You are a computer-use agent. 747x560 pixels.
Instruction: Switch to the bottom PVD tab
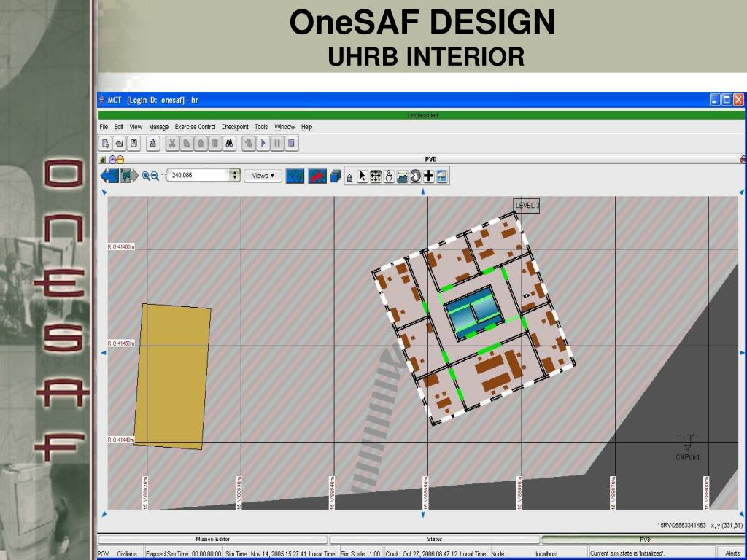[x=644, y=539]
